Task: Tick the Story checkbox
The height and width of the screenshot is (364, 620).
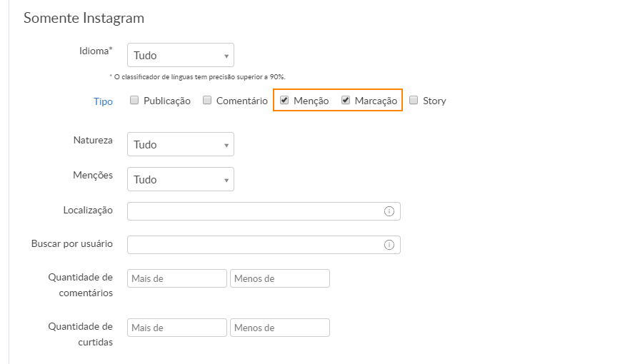Action: click(x=414, y=101)
